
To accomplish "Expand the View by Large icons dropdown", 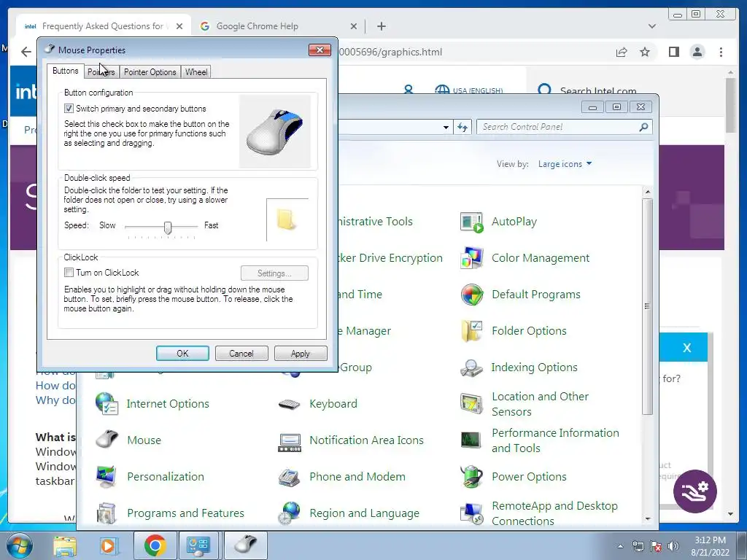I will [565, 164].
